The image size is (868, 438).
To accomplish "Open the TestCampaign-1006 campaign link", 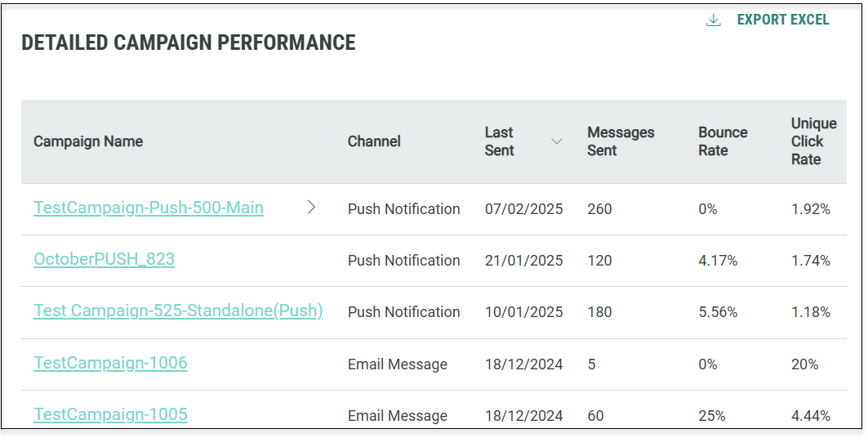I will click(x=110, y=362).
